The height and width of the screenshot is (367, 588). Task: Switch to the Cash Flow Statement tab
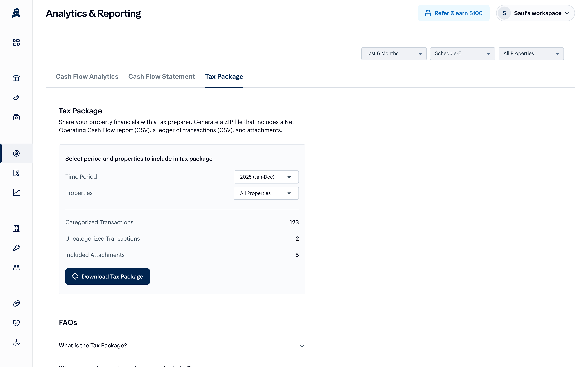161,76
